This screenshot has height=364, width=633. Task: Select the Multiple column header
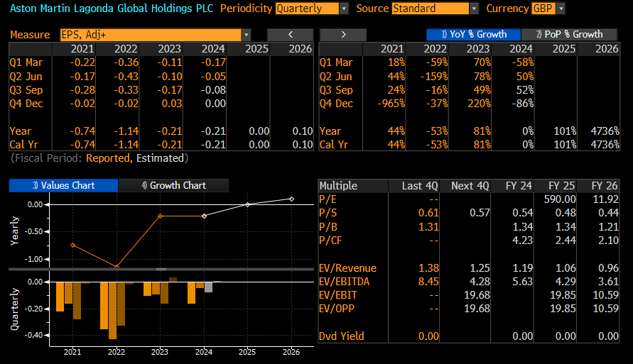(x=338, y=186)
